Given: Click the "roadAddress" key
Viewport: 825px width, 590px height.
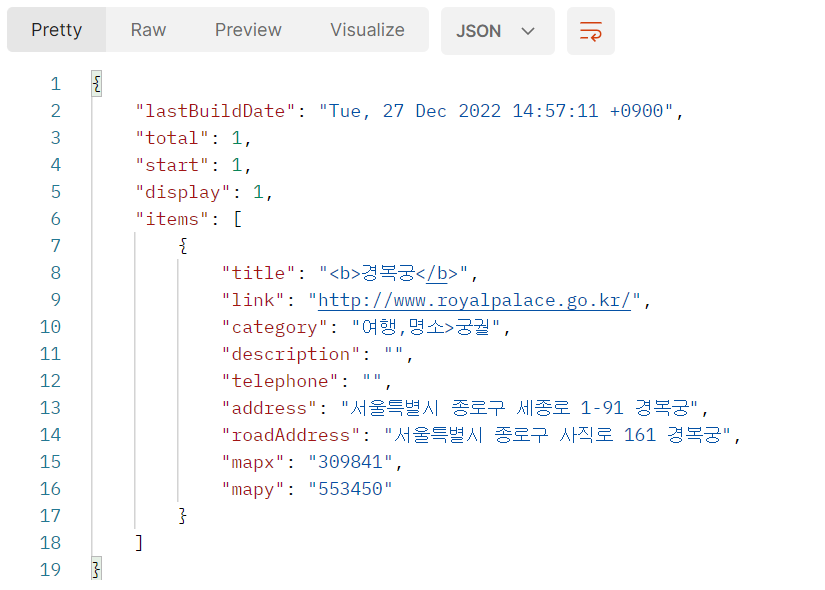Looking at the screenshot, I should click(291, 435).
